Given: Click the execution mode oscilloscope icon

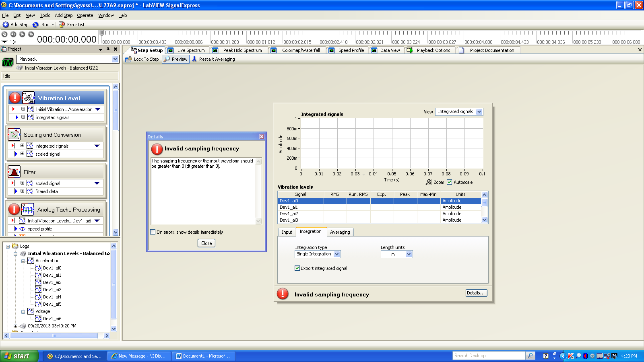Looking at the screenshot, I should (x=8, y=62).
